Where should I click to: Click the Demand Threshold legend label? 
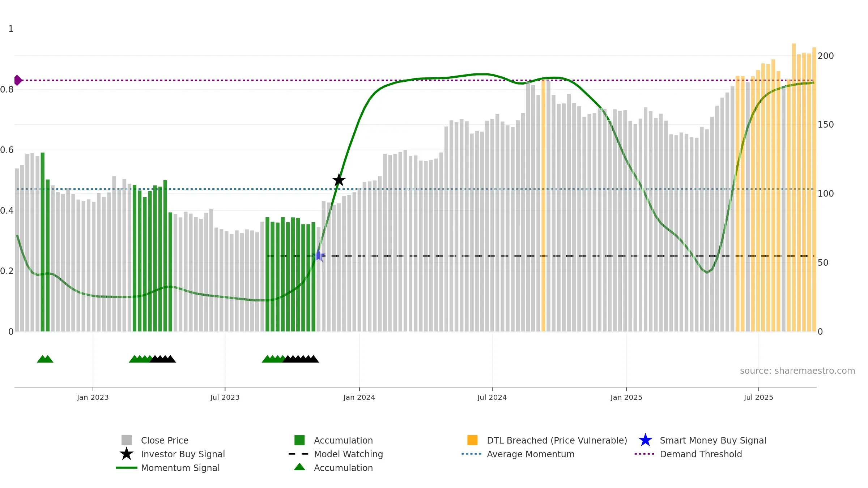(701, 454)
